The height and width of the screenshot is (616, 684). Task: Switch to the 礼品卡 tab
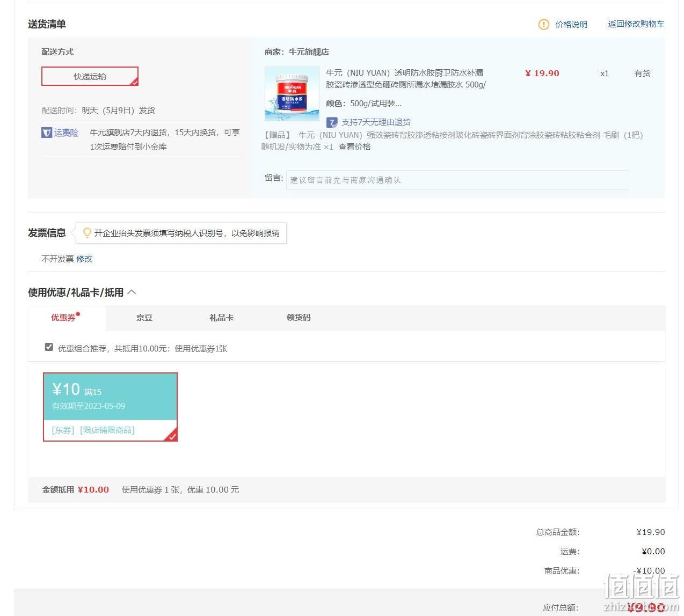coord(221,318)
